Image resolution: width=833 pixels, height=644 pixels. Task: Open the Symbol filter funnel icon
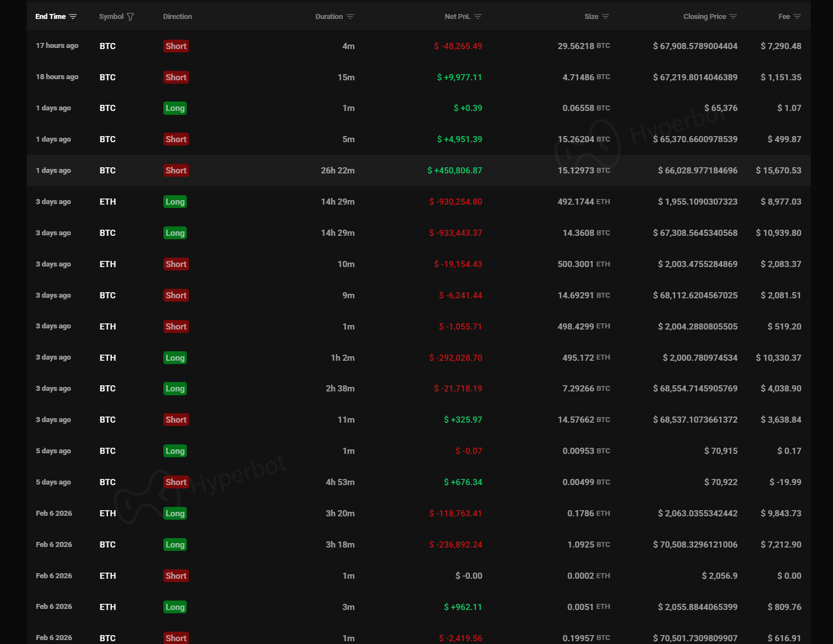pos(130,17)
